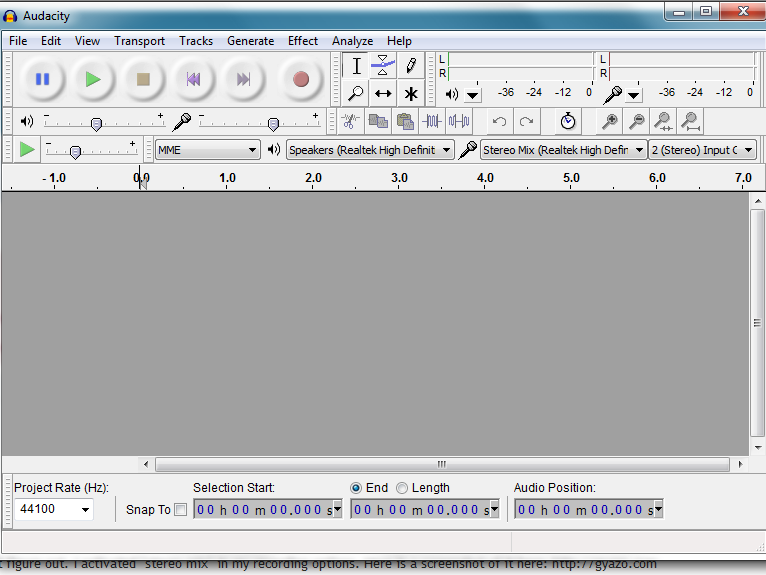Select the End radio button
Image resolution: width=766 pixels, height=575 pixels.
pyautogui.click(x=356, y=488)
